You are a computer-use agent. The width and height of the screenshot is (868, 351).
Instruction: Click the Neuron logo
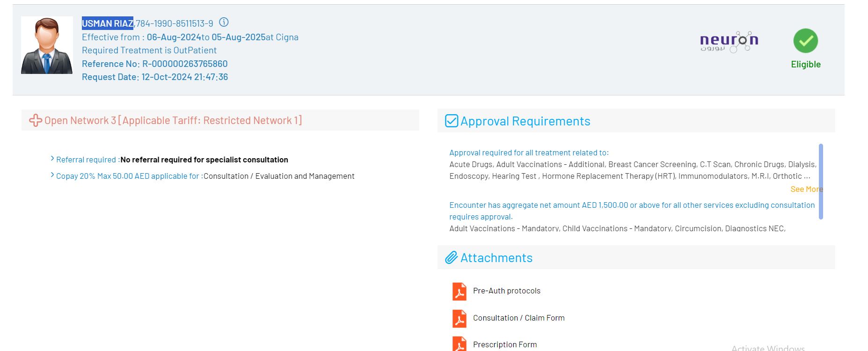729,42
